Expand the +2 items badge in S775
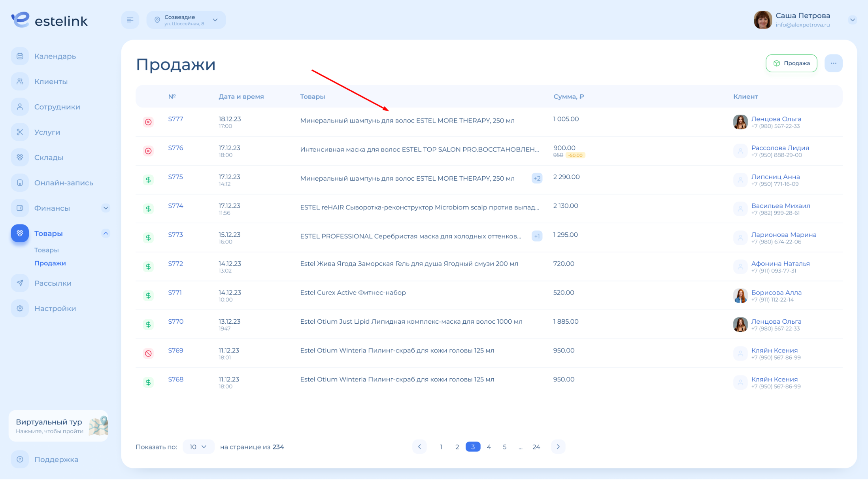 pyautogui.click(x=537, y=178)
